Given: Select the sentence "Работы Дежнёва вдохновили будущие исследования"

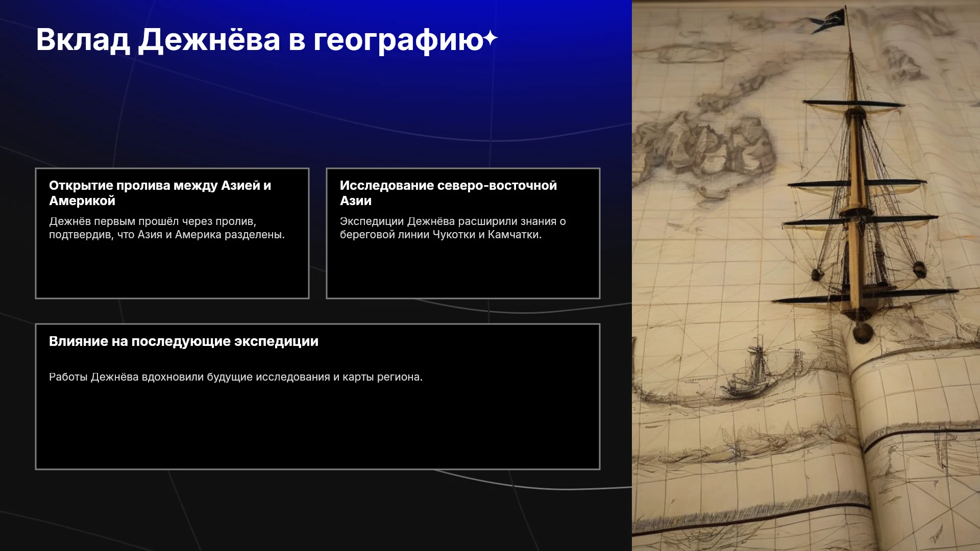Looking at the screenshot, I should [x=189, y=377].
